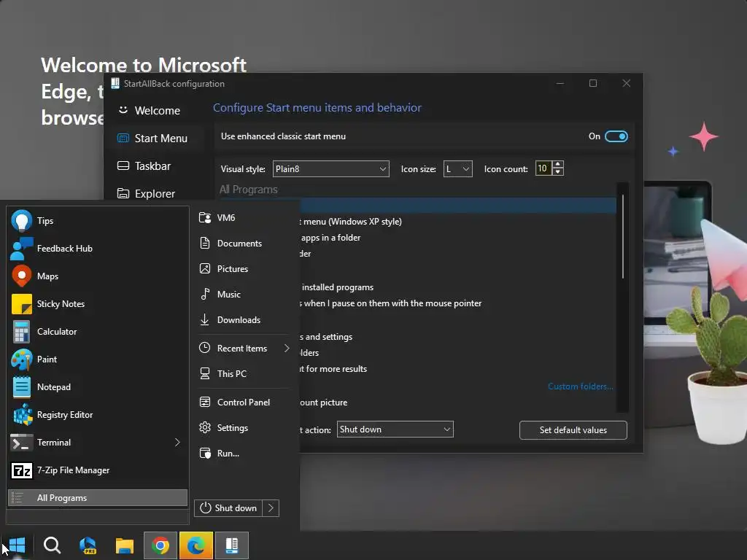Open the Tips app from start menu
The height and width of the screenshot is (560, 747).
point(98,221)
